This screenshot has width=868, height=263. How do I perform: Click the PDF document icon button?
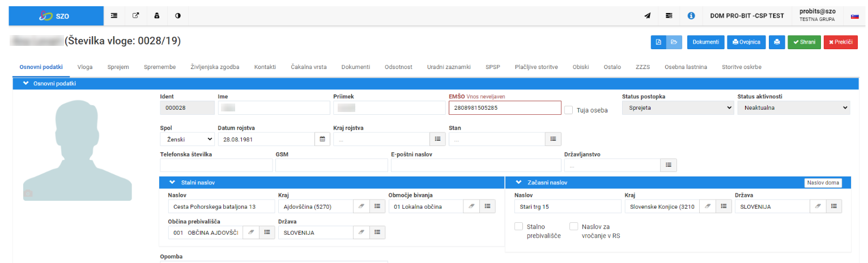coord(658,42)
